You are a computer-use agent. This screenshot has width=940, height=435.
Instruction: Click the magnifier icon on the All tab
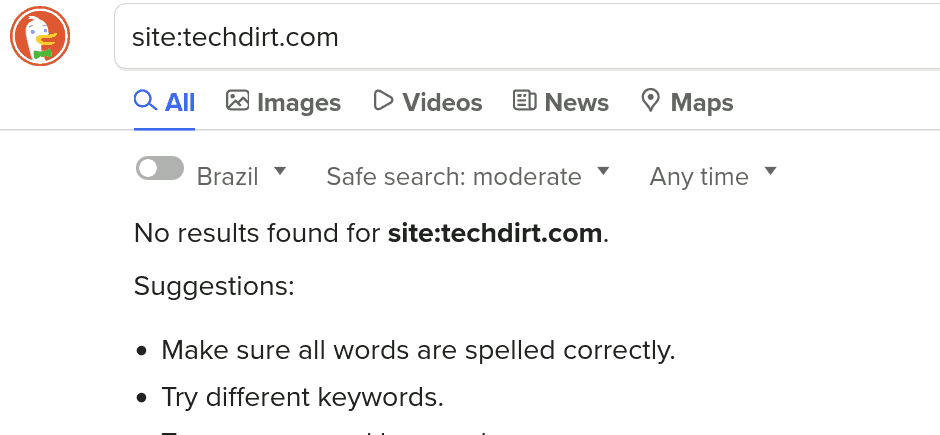145,101
